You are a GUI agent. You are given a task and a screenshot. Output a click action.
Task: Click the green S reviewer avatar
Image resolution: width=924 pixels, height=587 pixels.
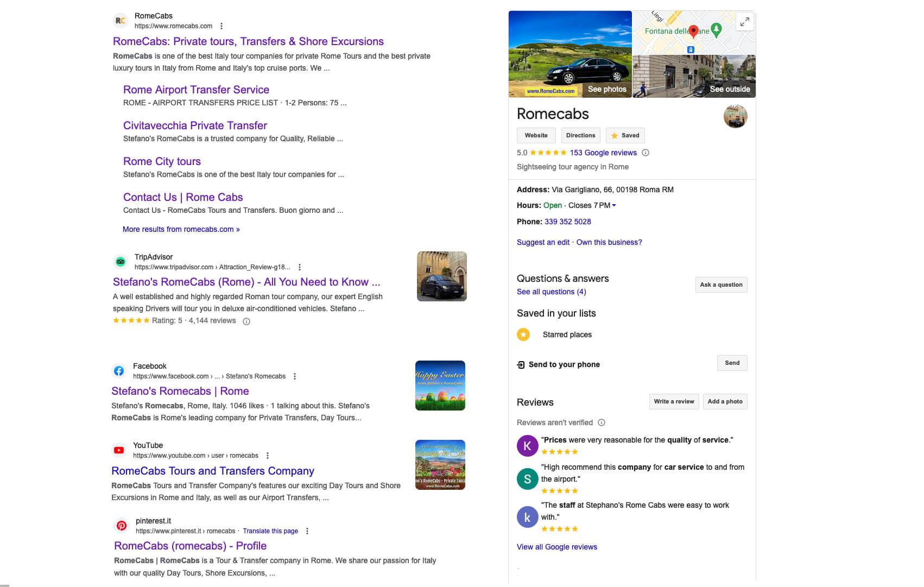(x=527, y=479)
